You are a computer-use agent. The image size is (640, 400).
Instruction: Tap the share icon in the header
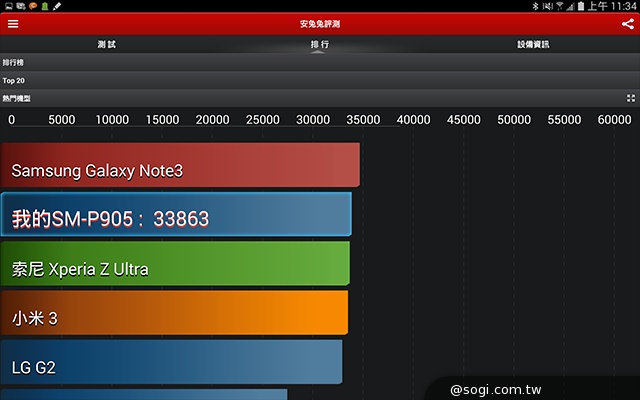point(628,23)
